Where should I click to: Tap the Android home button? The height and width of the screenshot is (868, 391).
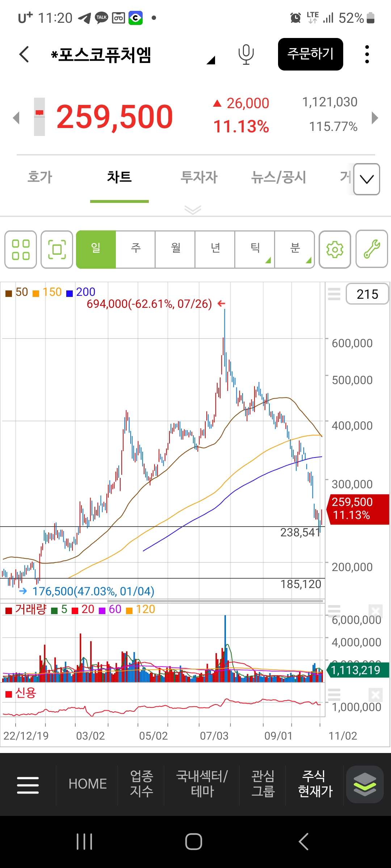click(x=194, y=842)
